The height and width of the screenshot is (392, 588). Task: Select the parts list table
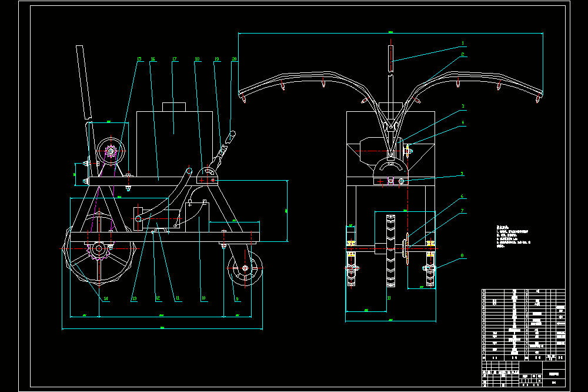523,325
